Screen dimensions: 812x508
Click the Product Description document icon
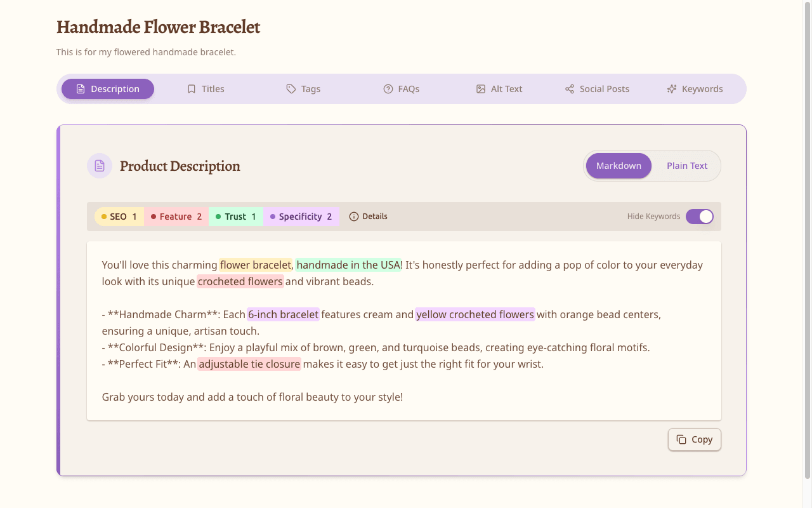click(x=100, y=166)
